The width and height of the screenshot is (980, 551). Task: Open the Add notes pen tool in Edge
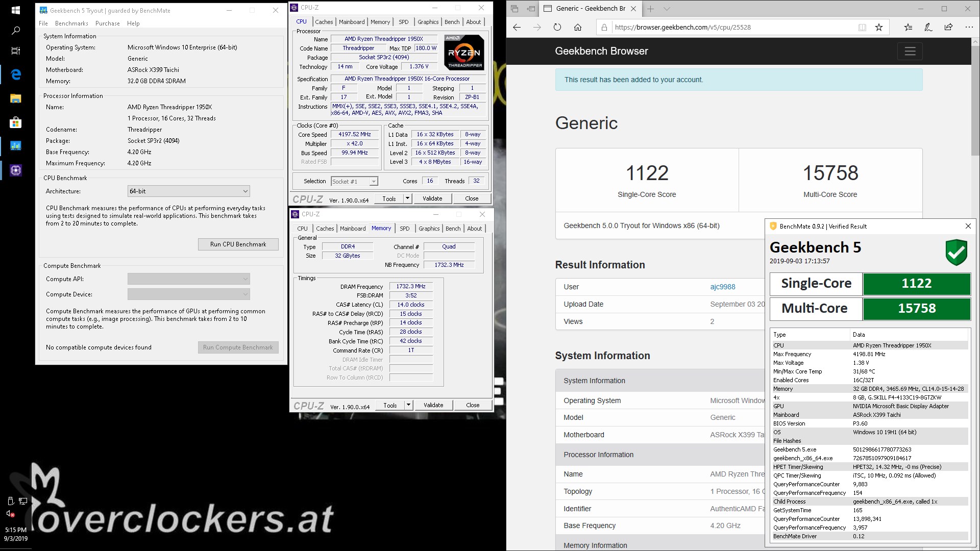[928, 28]
